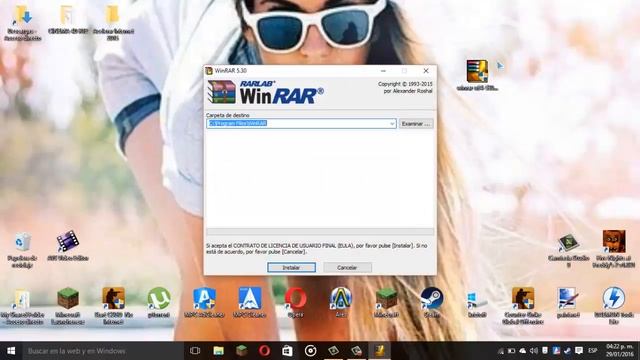This screenshot has width=640, height=360.
Task: Select the Opera desktop shortcut
Action: coord(296,302)
